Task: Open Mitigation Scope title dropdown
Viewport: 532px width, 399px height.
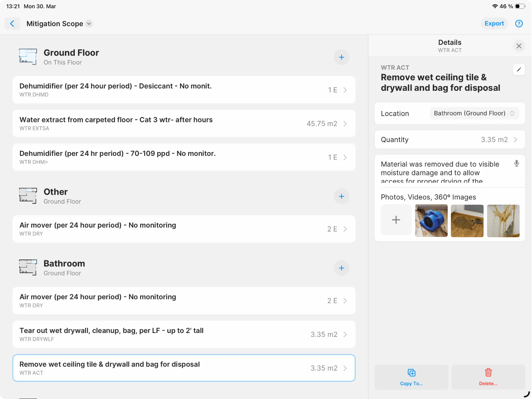Action: click(89, 24)
